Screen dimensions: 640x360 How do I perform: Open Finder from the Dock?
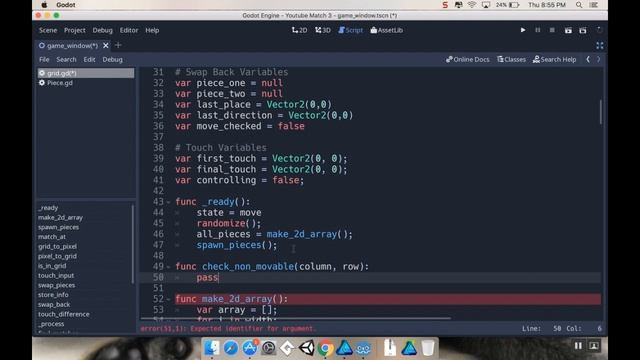[212, 348]
